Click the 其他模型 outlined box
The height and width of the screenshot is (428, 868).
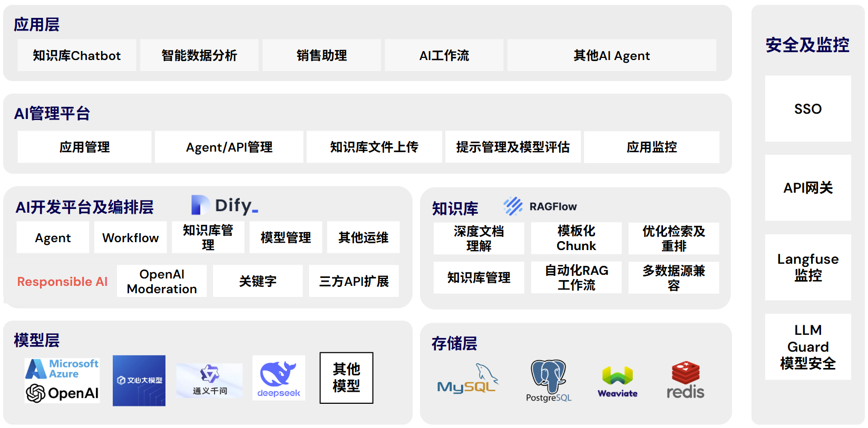point(346,377)
